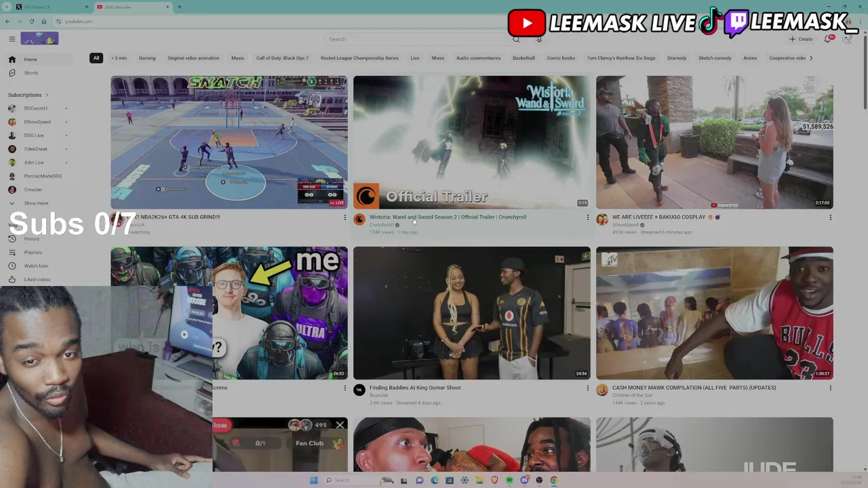Image resolution: width=868 pixels, height=488 pixels.
Task: Select the Gaming filter chip
Action: pyautogui.click(x=147, y=58)
